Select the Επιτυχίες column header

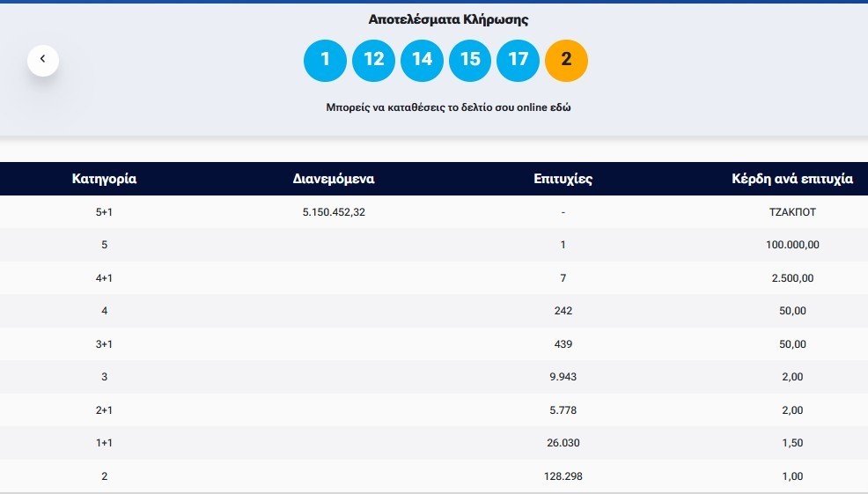click(563, 179)
